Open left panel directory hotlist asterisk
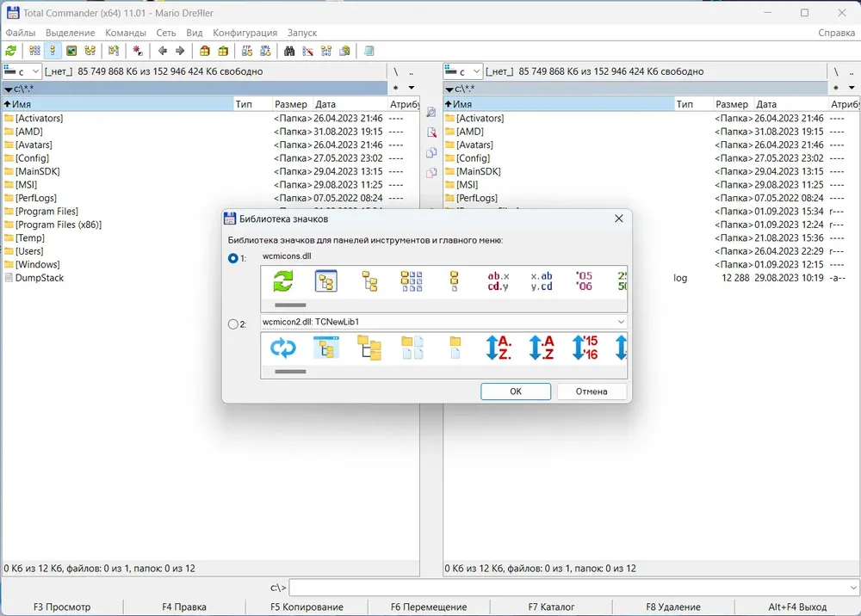The image size is (861, 616). coord(395,88)
